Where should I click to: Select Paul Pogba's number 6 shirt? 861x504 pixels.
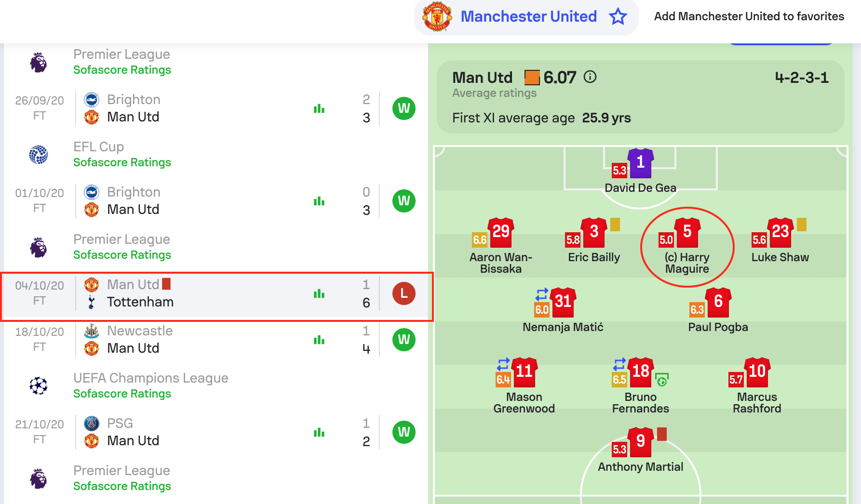[718, 303]
